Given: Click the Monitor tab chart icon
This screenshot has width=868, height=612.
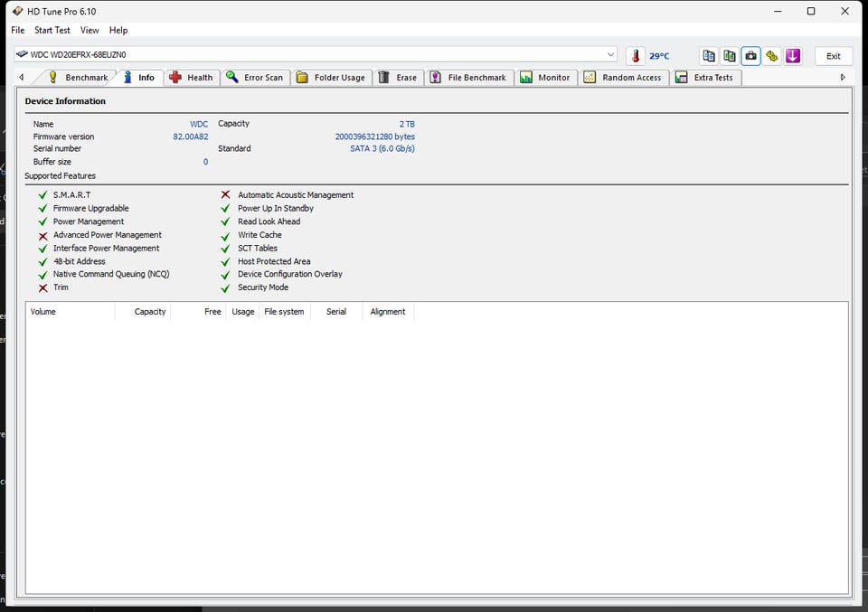Looking at the screenshot, I should 526,78.
